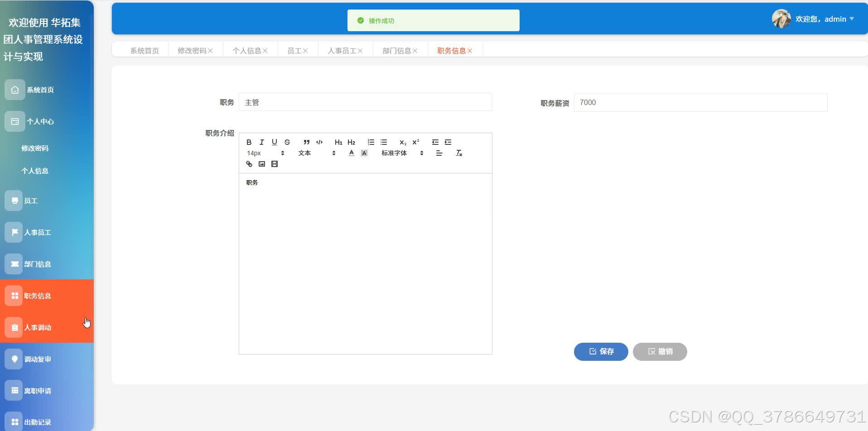Toggle strikethrough formatting in the editor

[x=287, y=142]
